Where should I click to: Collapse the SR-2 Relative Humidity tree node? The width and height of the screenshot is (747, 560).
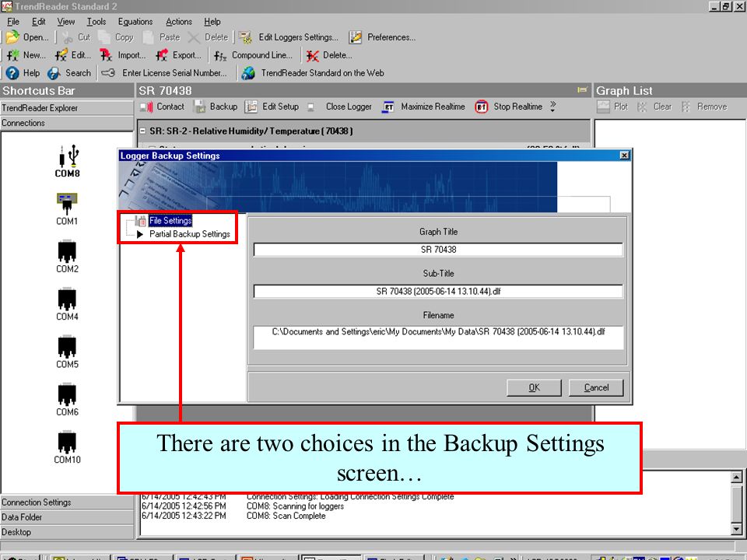click(x=142, y=131)
